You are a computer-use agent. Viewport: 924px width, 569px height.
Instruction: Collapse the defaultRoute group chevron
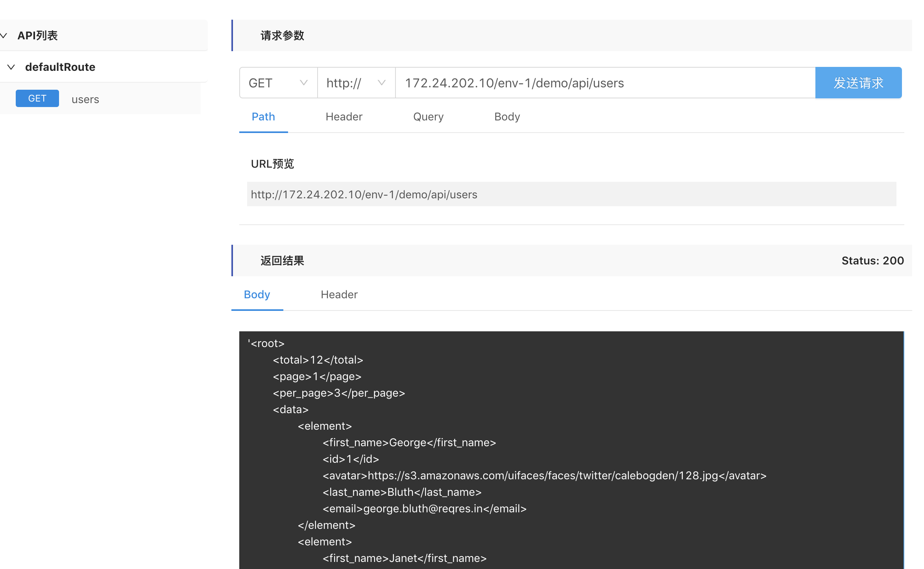coord(11,67)
